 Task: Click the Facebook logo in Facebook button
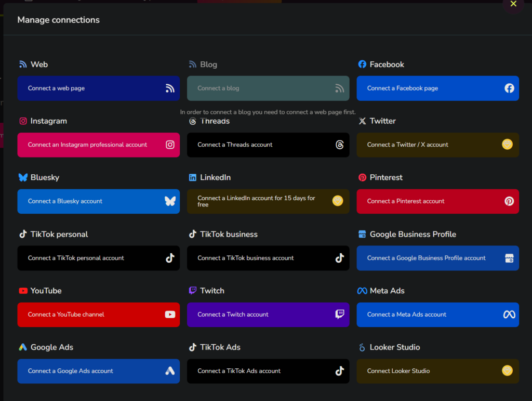click(509, 88)
